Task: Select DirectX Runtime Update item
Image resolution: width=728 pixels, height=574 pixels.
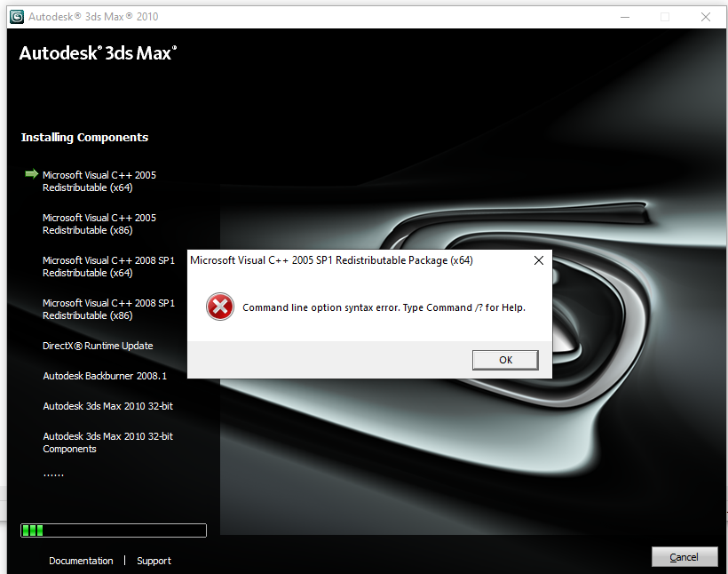Action: (98, 346)
